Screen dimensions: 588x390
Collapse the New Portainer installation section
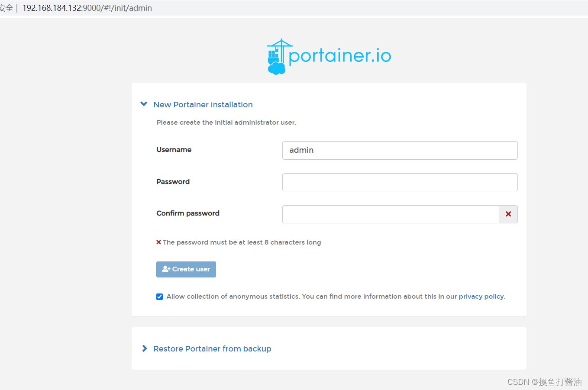tap(197, 104)
